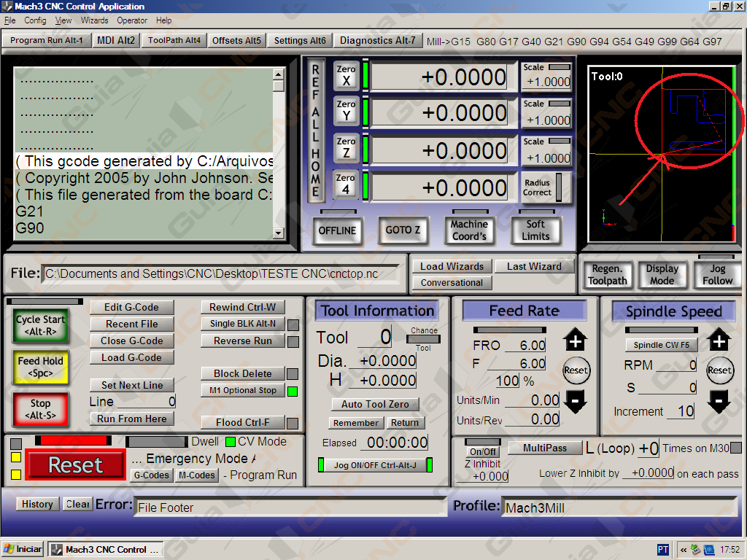Click the Ref All Home button

[x=315, y=131]
